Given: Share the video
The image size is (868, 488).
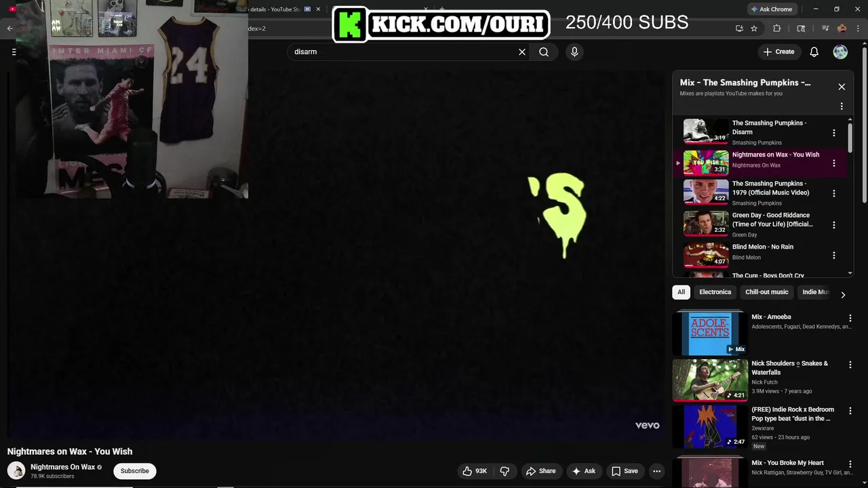Looking at the screenshot, I should (x=541, y=471).
